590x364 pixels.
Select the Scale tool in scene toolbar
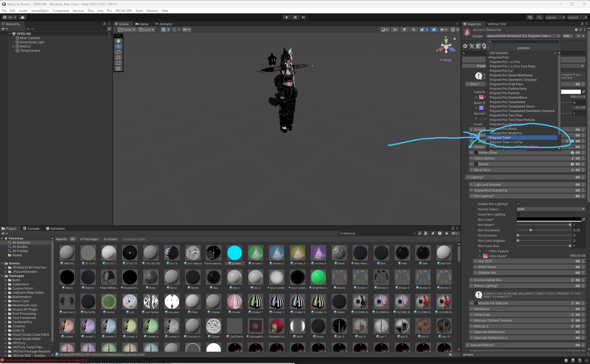pos(118,57)
